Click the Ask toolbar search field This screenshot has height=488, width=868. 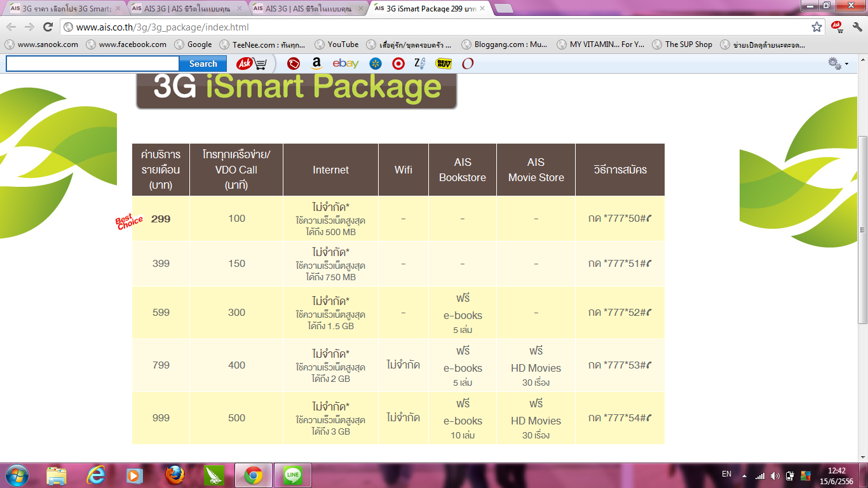[x=93, y=64]
